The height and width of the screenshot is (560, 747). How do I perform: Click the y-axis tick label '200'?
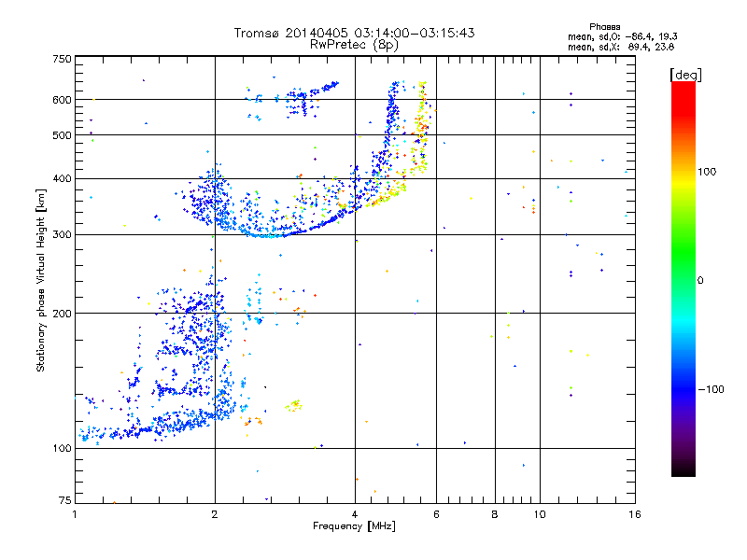point(62,314)
